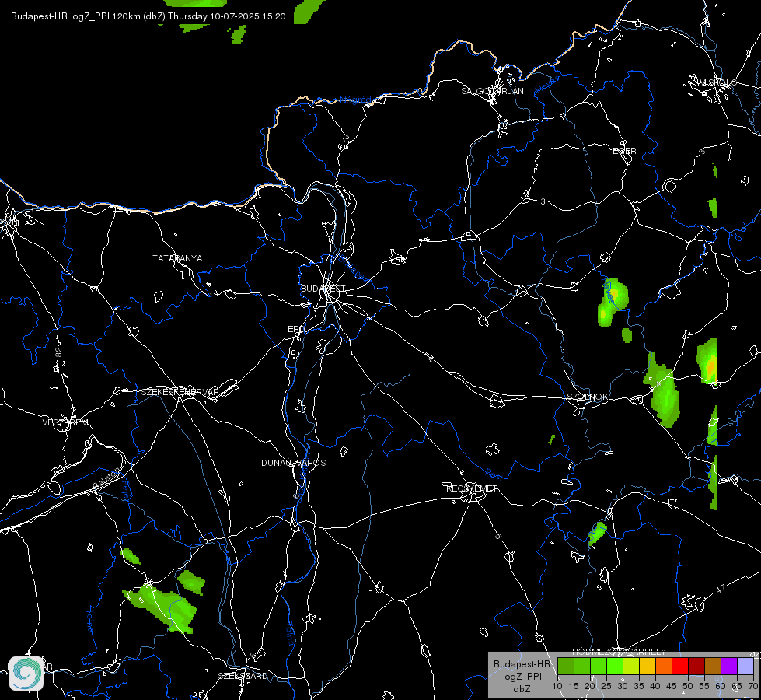The width and height of the screenshot is (761, 700).
Task: Click the legend scale value '30'
Action: pyautogui.click(x=622, y=687)
